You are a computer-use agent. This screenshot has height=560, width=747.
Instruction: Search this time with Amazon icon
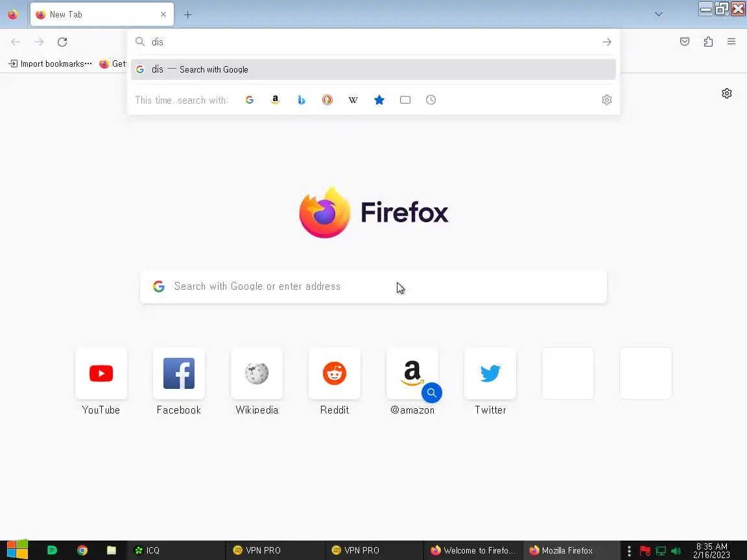point(276,100)
